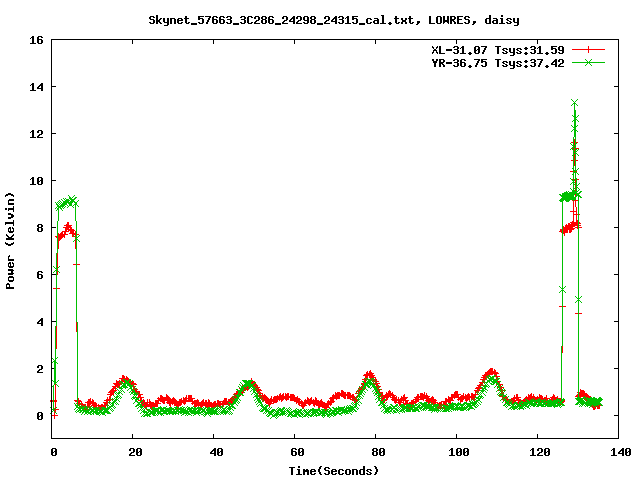Click y-axis tick label 14
The height and width of the screenshot is (480, 640).
pos(36,87)
